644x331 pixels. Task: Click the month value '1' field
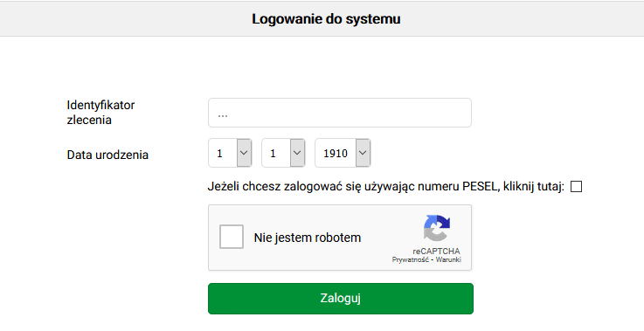point(276,153)
